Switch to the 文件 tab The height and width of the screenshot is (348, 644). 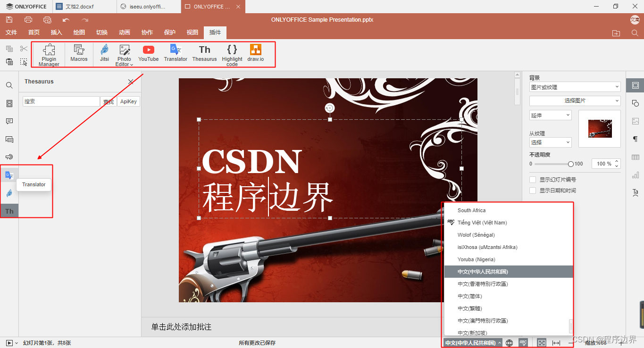(x=11, y=33)
